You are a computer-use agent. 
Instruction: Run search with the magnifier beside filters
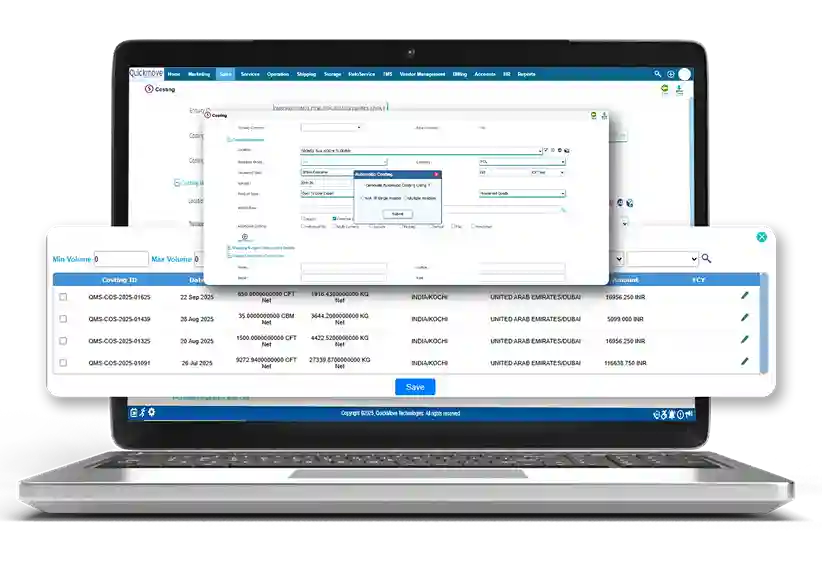click(x=706, y=259)
